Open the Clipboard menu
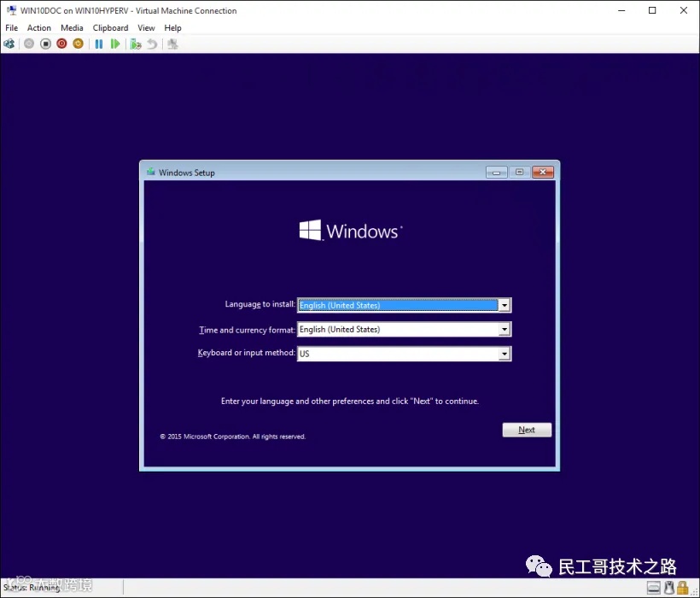This screenshot has width=700, height=598. (110, 27)
